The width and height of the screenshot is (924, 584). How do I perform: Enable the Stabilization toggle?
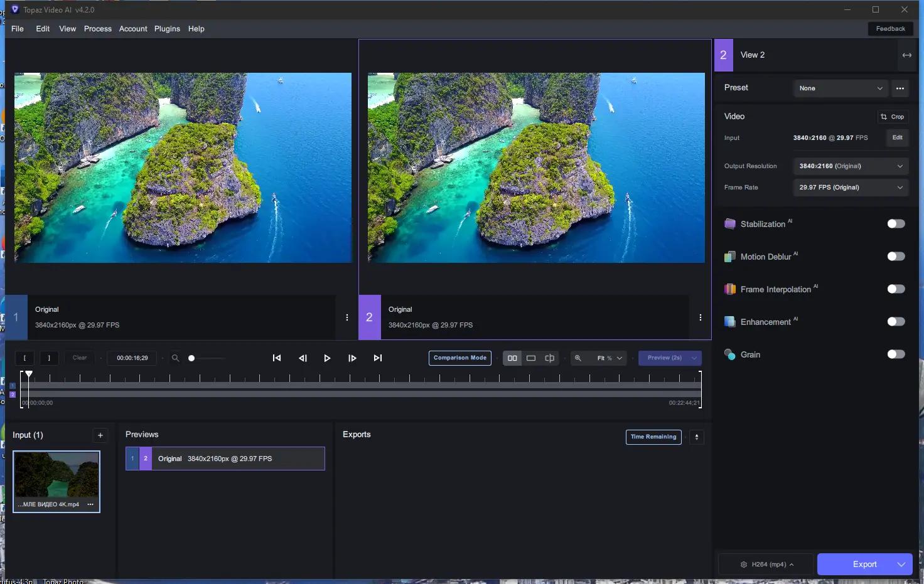[896, 224]
